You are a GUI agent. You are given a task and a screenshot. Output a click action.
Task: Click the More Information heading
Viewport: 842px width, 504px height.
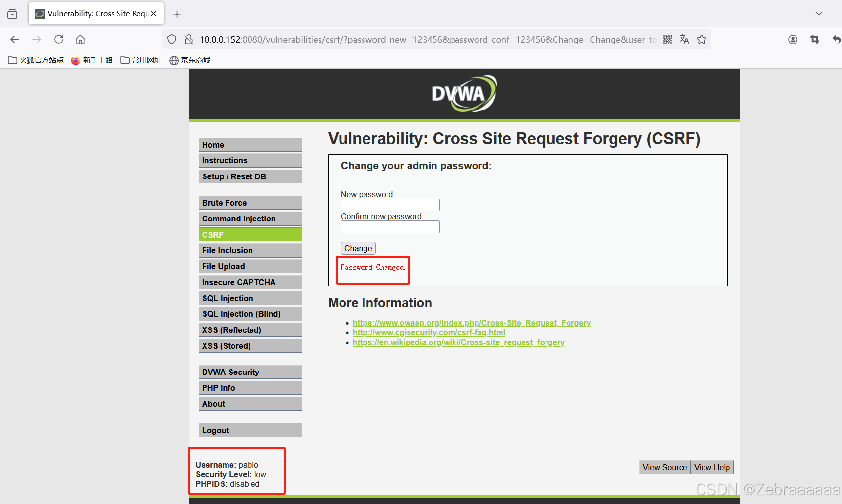click(x=380, y=303)
